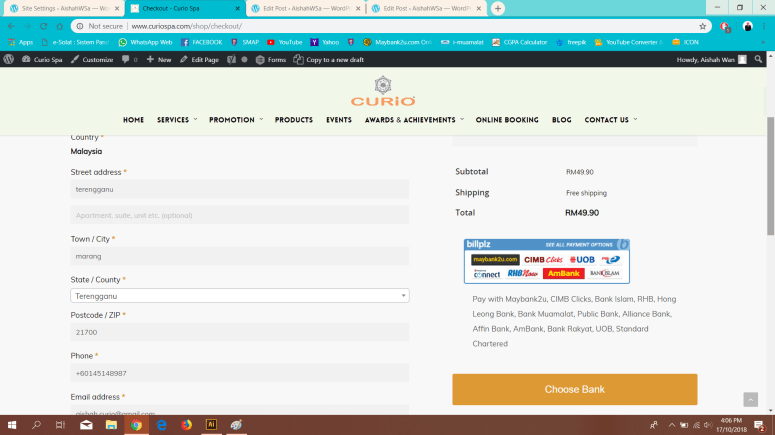Click the Street address field
Screen dimensions: 775x435
coord(240,189)
